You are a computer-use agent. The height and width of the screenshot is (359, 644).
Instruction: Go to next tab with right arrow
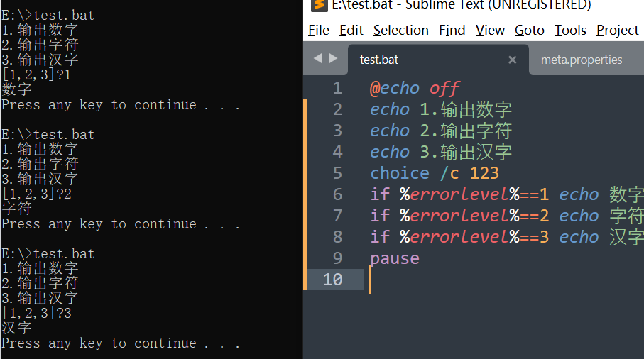[333, 58]
